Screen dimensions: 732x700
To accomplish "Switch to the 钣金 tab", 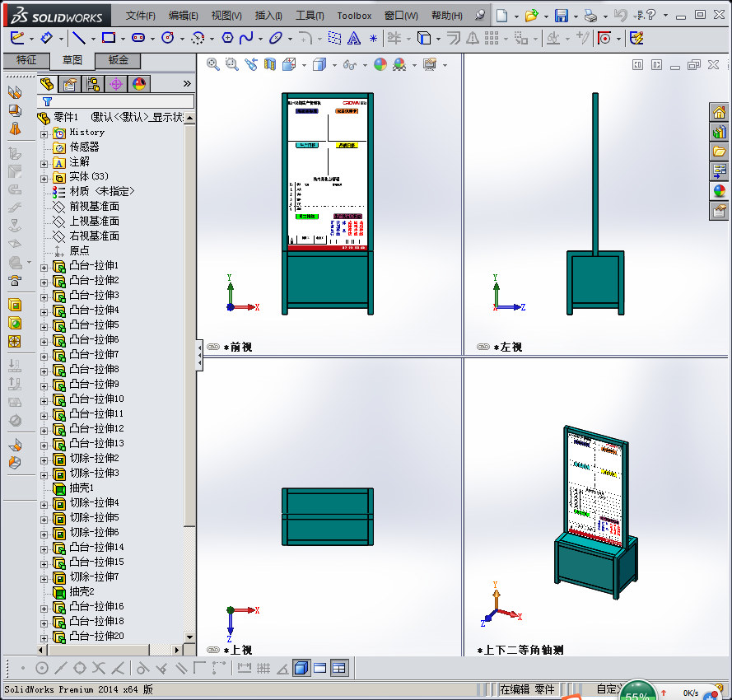I will tap(118, 60).
